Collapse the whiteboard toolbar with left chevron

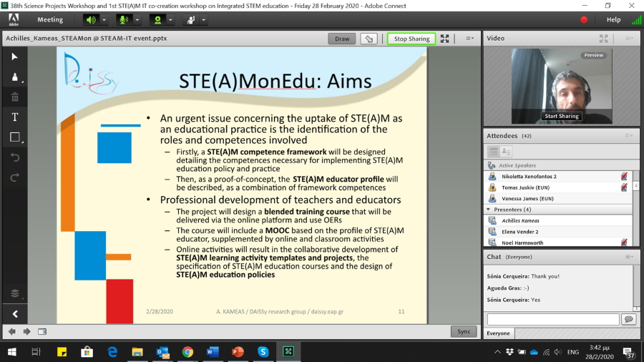pos(15,314)
